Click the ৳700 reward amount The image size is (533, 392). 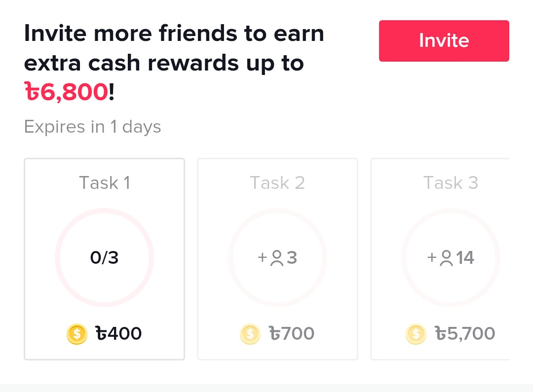[291, 334]
